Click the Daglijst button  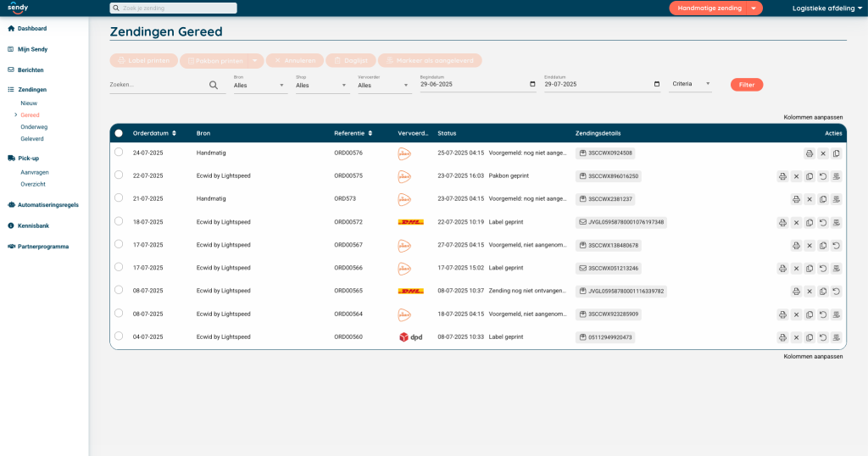(351, 60)
